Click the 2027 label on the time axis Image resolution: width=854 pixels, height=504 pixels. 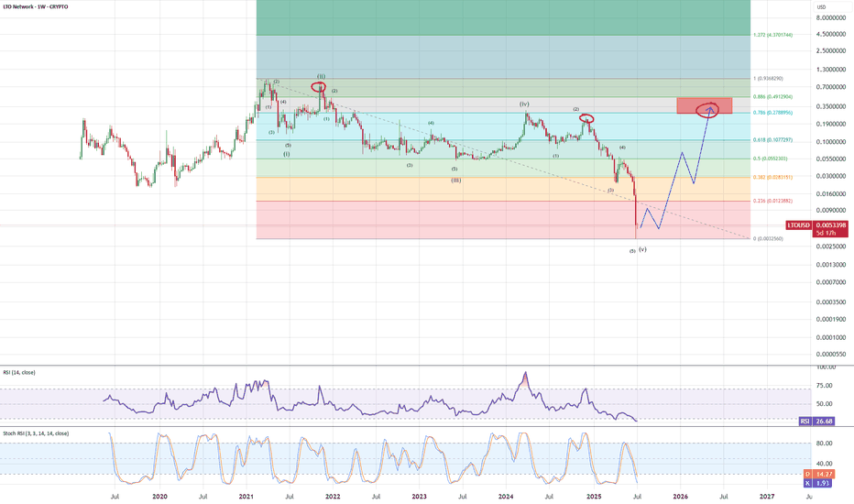(767, 497)
